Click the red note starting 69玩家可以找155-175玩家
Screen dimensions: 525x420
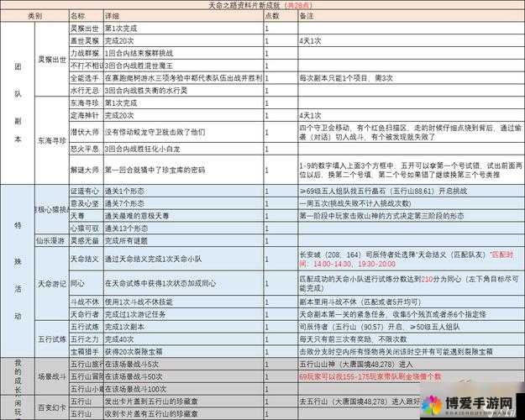pos(370,377)
